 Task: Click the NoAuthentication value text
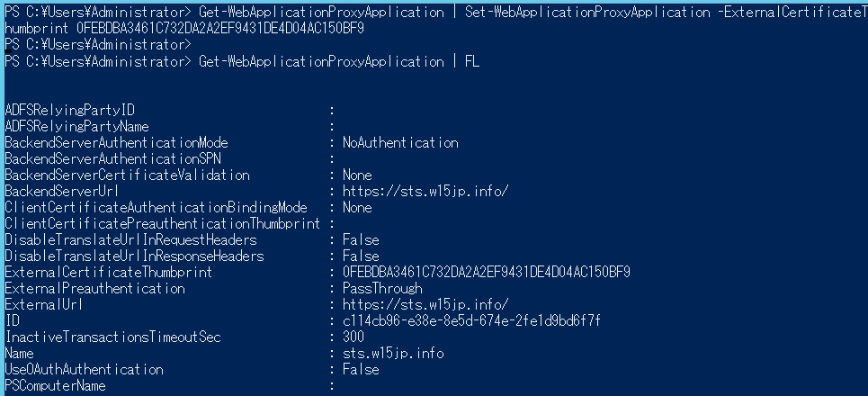tap(400, 143)
